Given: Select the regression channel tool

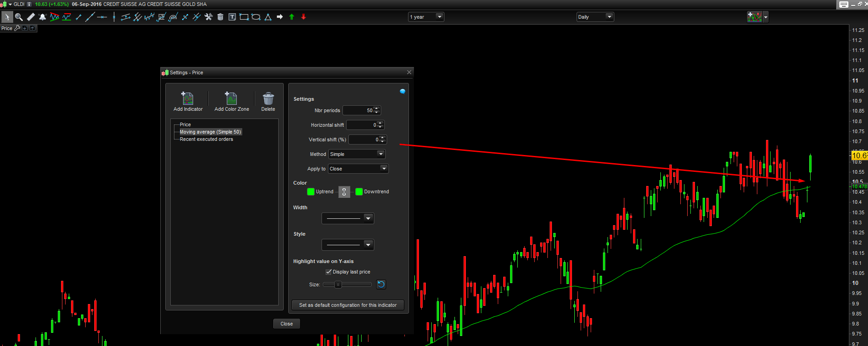Looking at the screenshot, I should [x=149, y=17].
